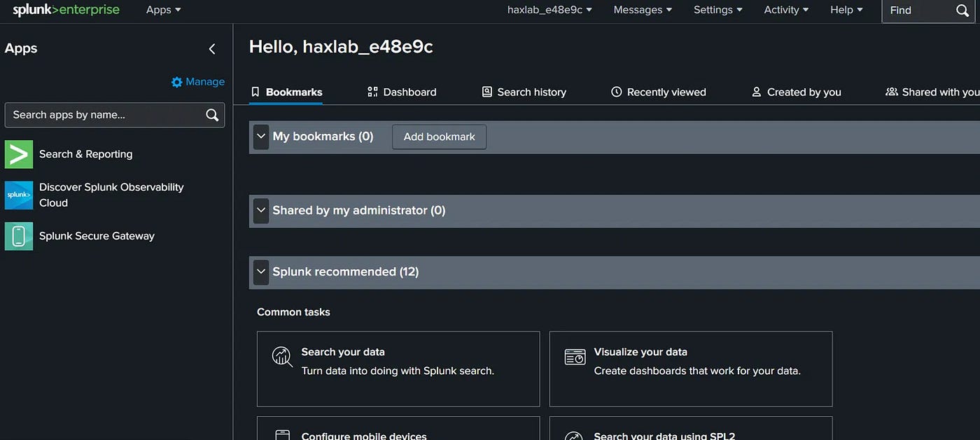The height and width of the screenshot is (440, 980).
Task: Click the Common tasks label
Action: click(293, 312)
